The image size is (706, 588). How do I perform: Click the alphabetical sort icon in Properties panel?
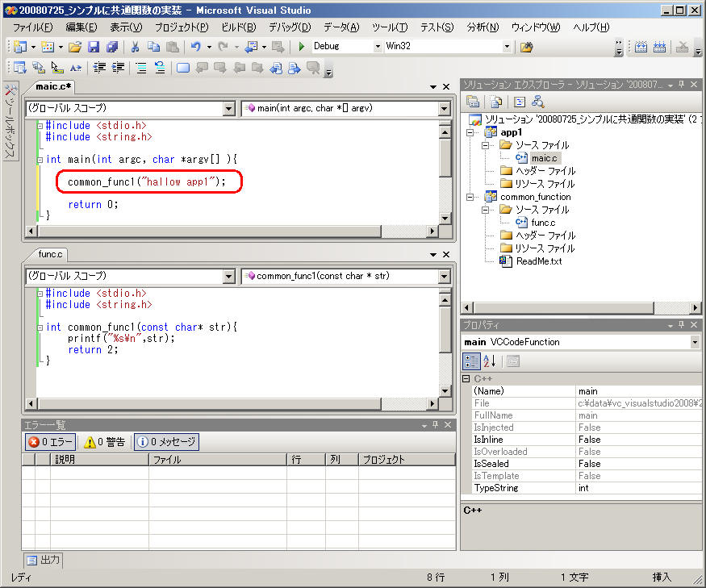click(490, 361)
